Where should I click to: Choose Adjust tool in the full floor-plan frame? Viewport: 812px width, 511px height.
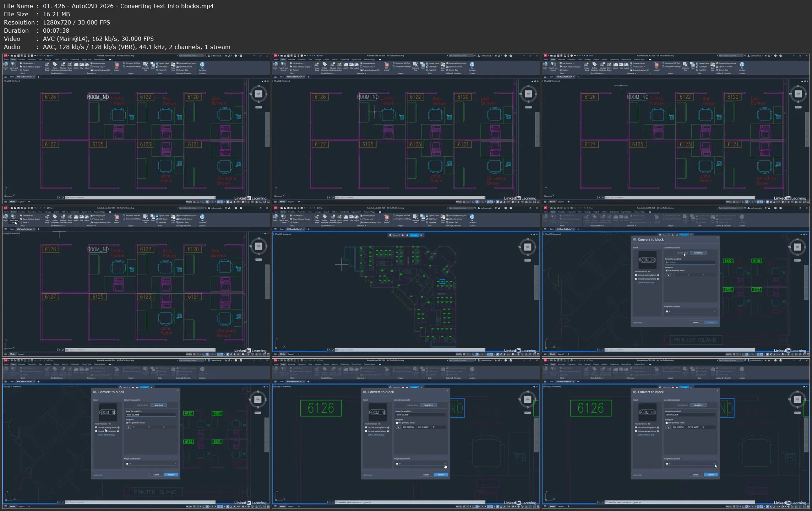tap(357, 217)
